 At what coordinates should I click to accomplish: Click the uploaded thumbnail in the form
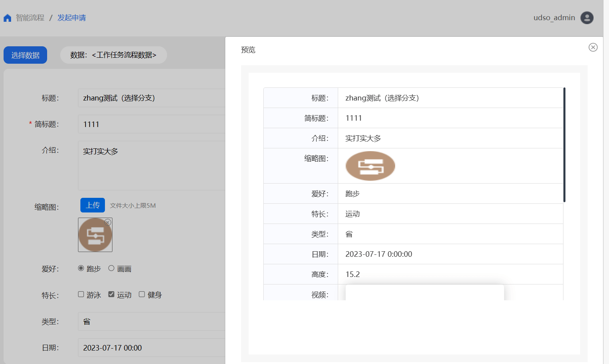[x=95, y=236]
